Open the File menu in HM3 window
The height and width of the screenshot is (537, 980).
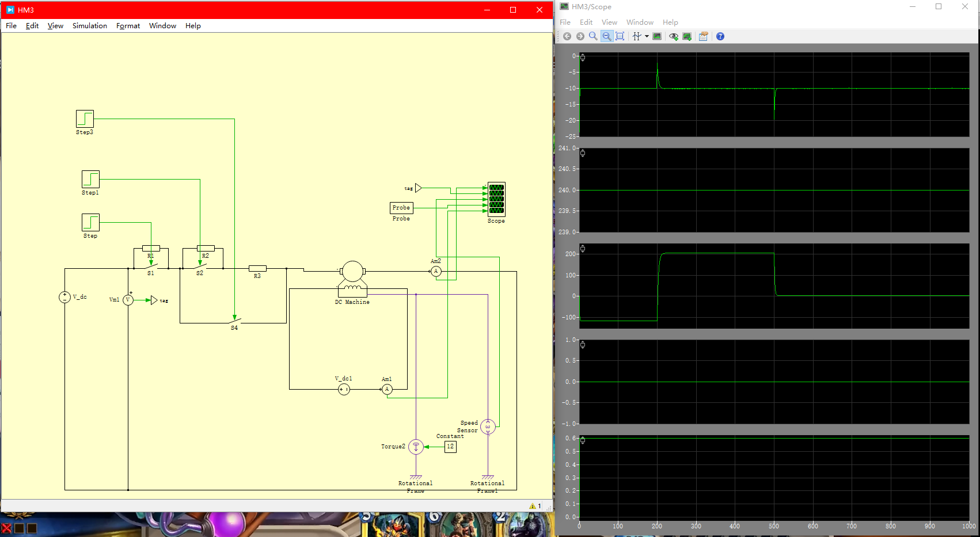coord(11,26)
